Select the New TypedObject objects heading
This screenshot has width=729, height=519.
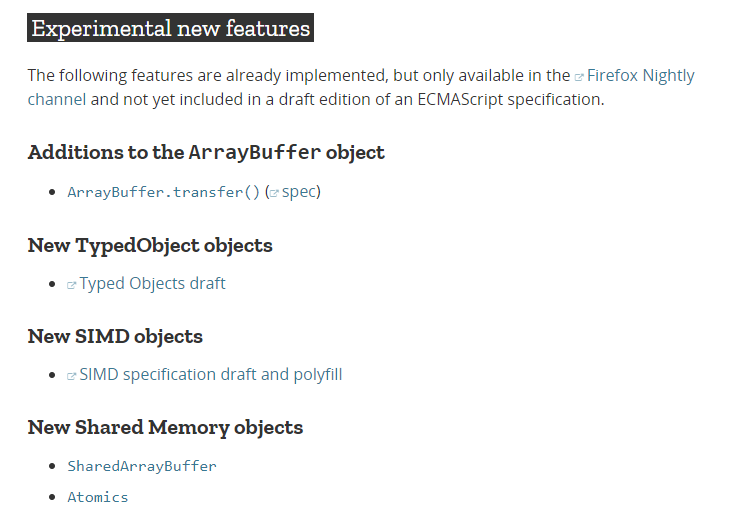(x=150, y=245)
